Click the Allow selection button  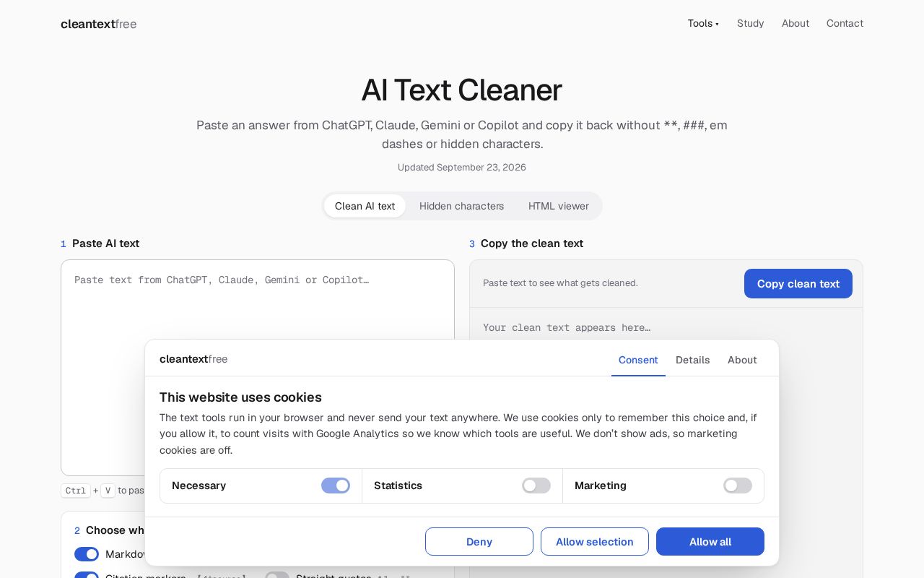click(595, 542)
